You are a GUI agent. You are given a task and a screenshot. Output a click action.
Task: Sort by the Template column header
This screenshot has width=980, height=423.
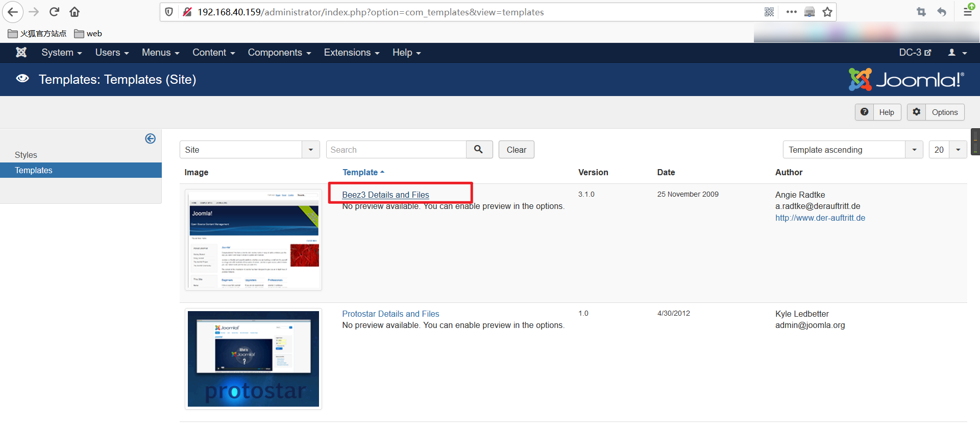[x=363, y=172]
